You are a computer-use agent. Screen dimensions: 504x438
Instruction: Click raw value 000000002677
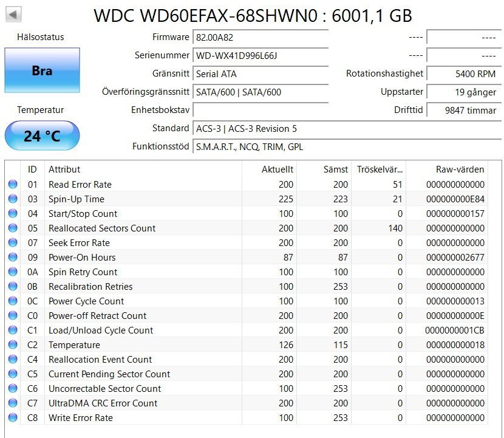point(455,257)
